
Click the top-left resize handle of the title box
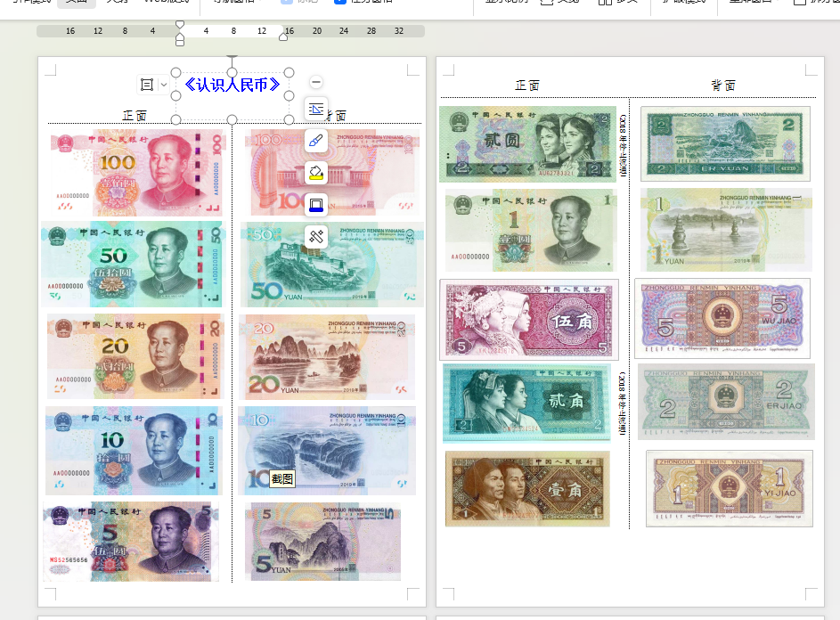point(175,72)
